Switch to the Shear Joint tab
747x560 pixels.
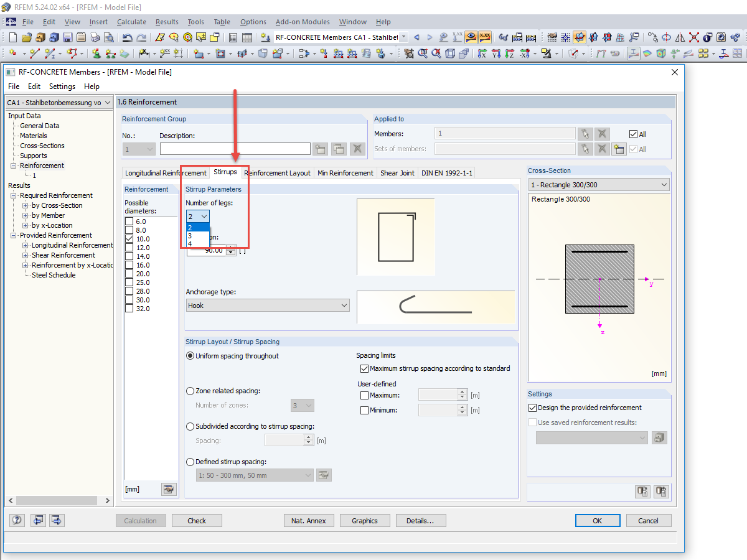[x=397, y=173]
